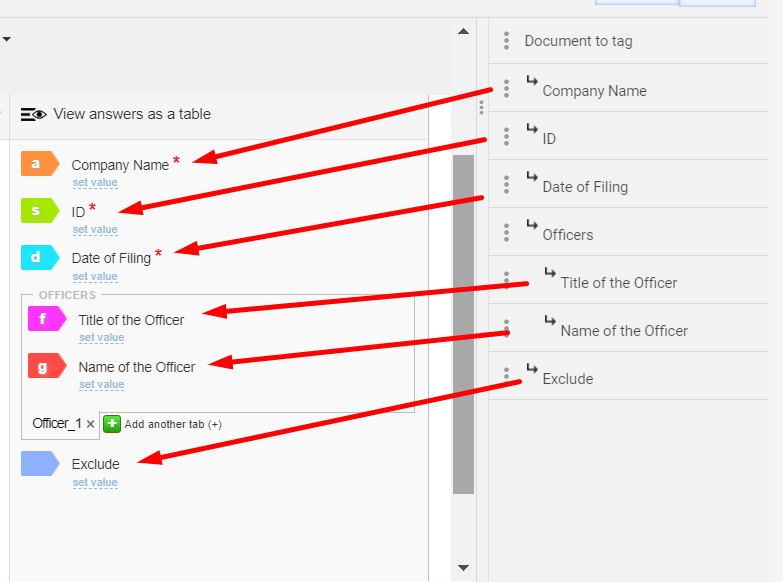Close the Officer_1 tab with the x
The width and height of the screenshot is (783, 582).
pyautogui.click(x=90, y=424)
